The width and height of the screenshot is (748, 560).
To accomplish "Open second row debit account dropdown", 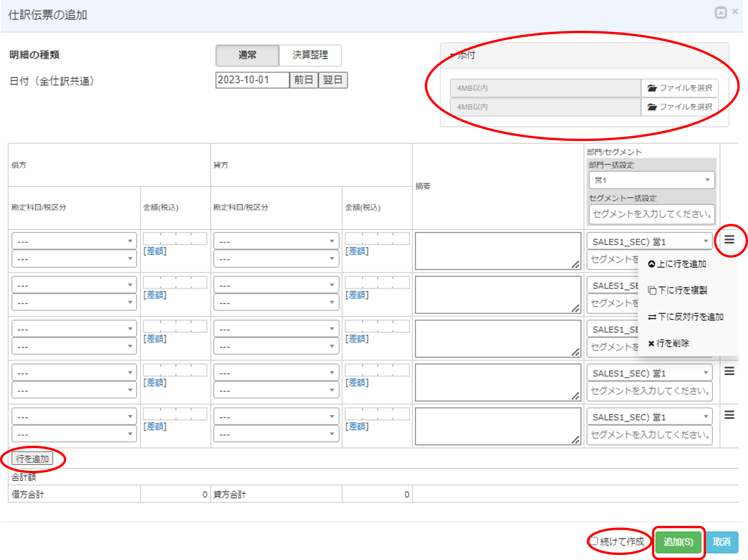I will point(74,285).
